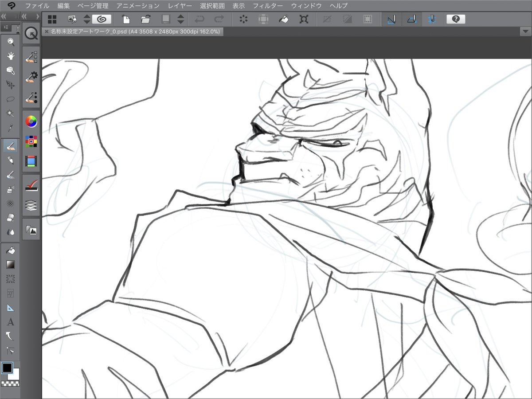Toggle snap to ruler
Image resolution: width=532 pixels, height=399 pixels.
pos(391,19)
